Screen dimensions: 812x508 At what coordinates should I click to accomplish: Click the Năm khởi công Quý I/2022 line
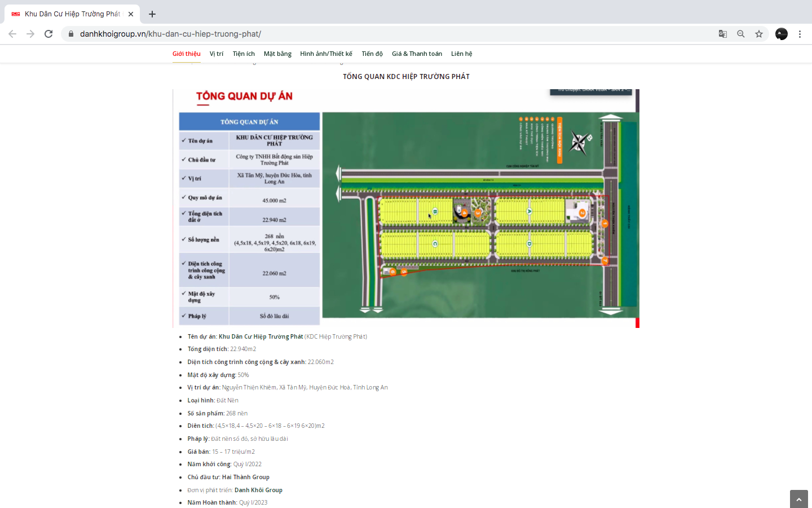pos(224,465)
